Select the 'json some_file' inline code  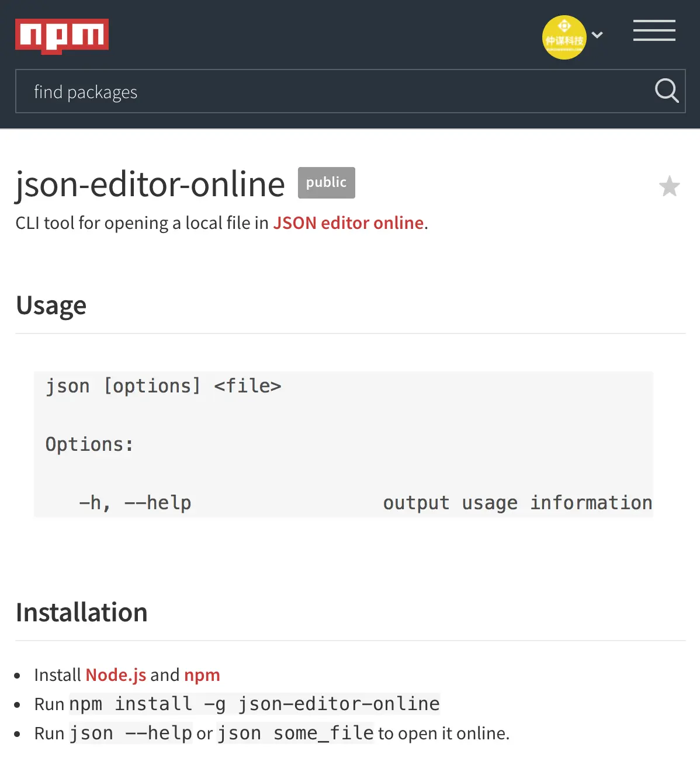point(295,733)
